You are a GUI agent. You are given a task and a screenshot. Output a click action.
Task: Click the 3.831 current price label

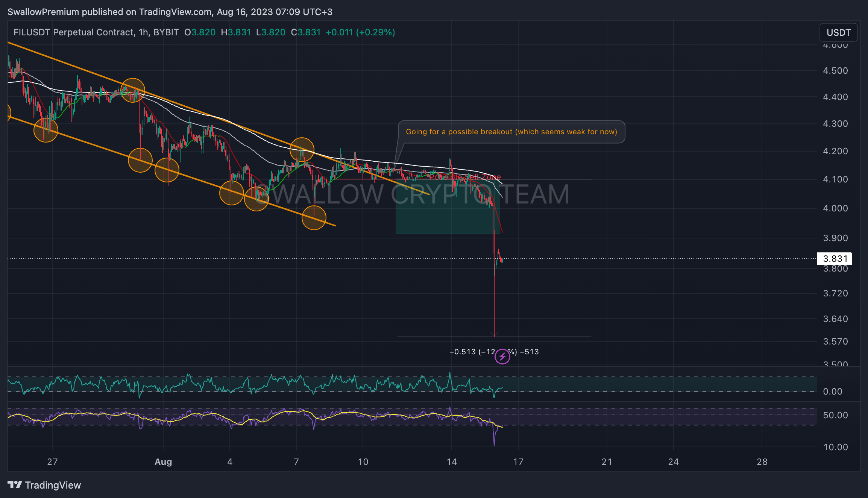click(x=835, y=259)
